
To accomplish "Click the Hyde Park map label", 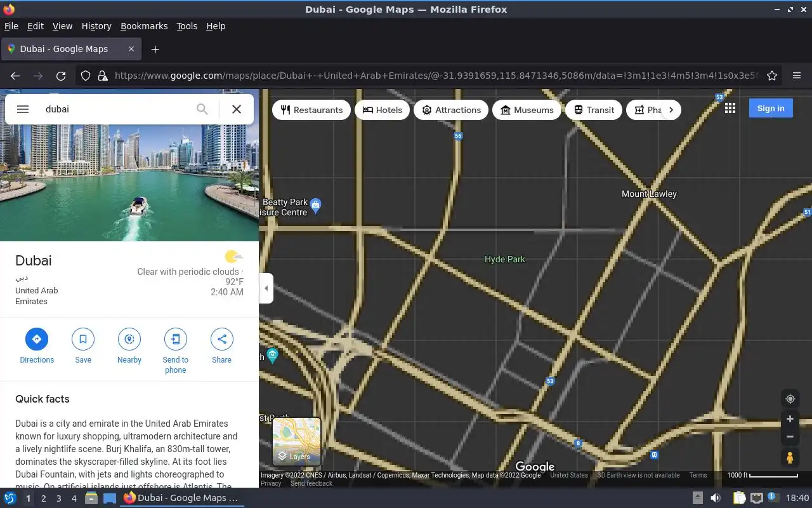I will pyautogui.click(x=504, y=259).
